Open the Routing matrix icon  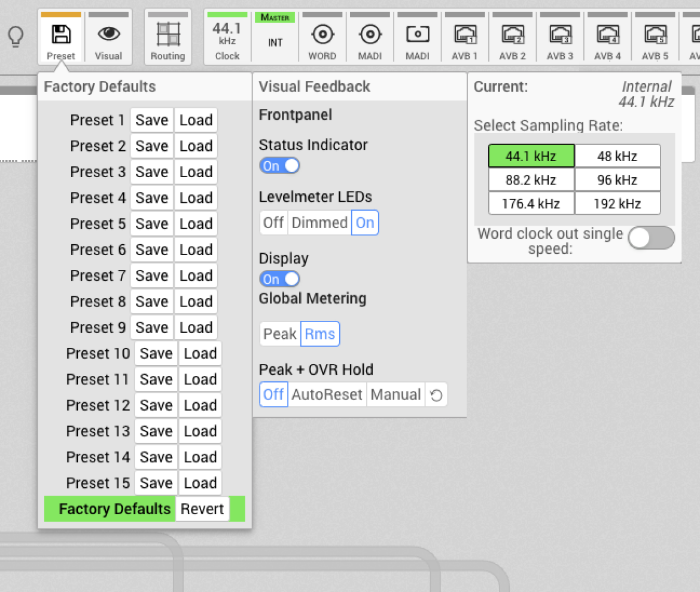point(168,34)
